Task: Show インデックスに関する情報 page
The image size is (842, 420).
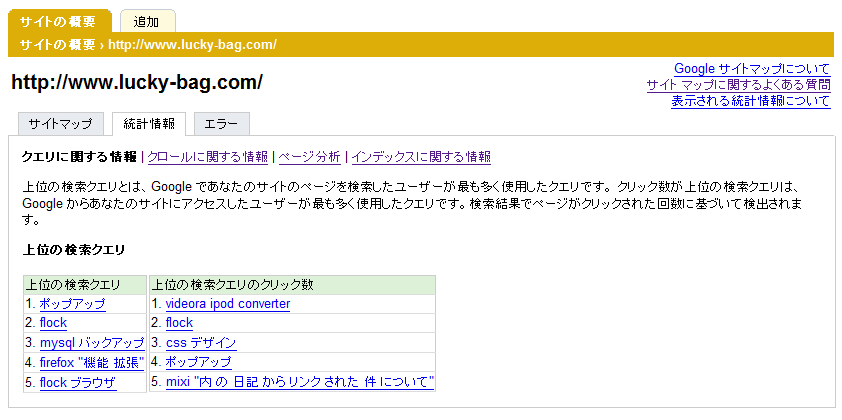Action: click(x=421, y=157)
